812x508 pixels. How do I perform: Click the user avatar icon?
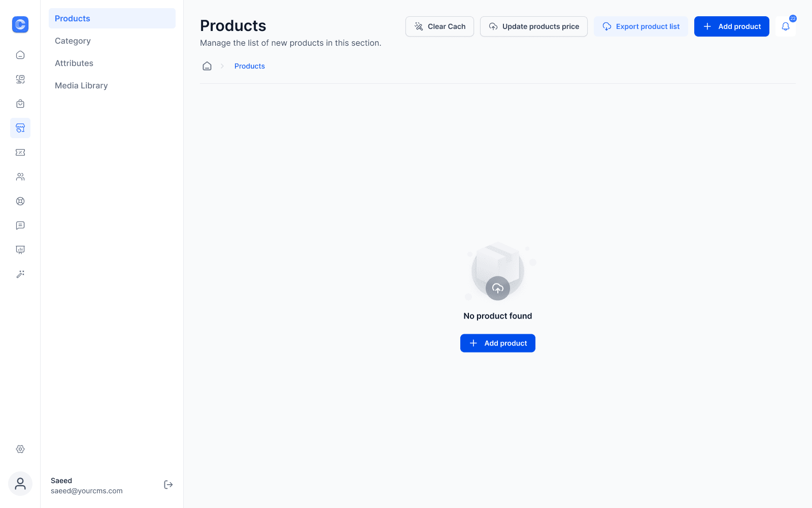click(20, 484)
